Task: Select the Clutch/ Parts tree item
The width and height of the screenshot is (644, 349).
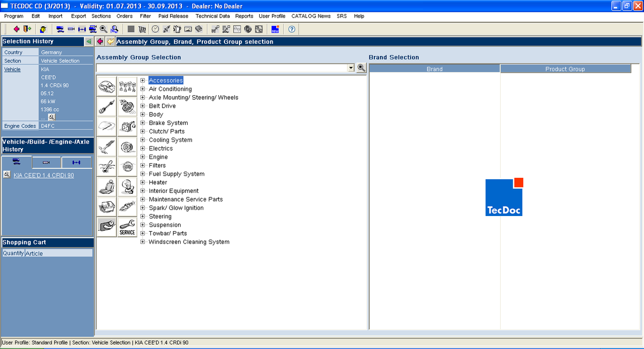Action: tap(167, 131)
